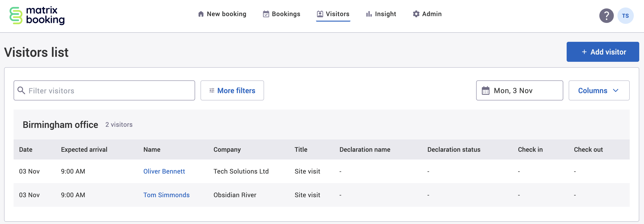The image size is (644, 224).
Task: Click the calendar icon in the date picker
Action: [x=485, y=91]
